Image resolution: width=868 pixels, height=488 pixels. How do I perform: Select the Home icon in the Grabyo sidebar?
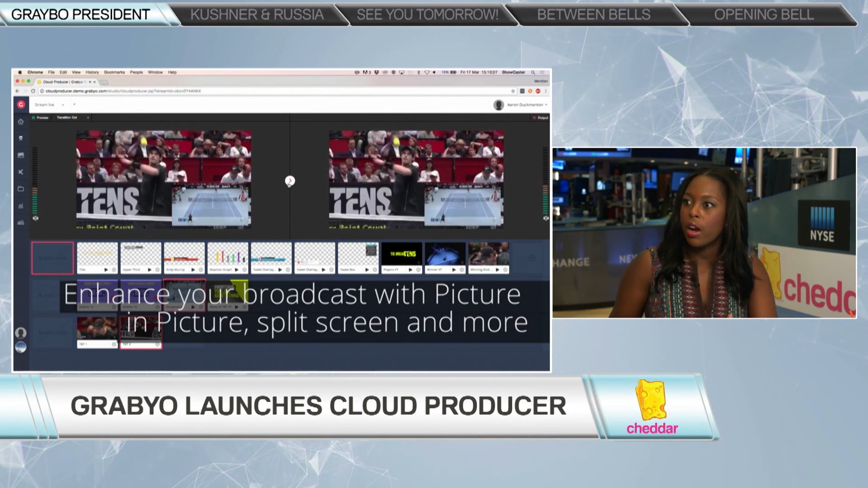pos(20,122)
